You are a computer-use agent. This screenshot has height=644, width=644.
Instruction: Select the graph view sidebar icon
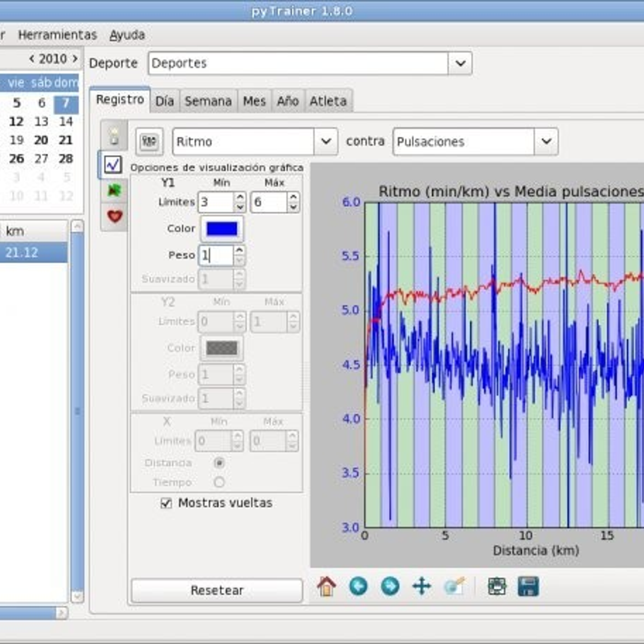(112, 164)
